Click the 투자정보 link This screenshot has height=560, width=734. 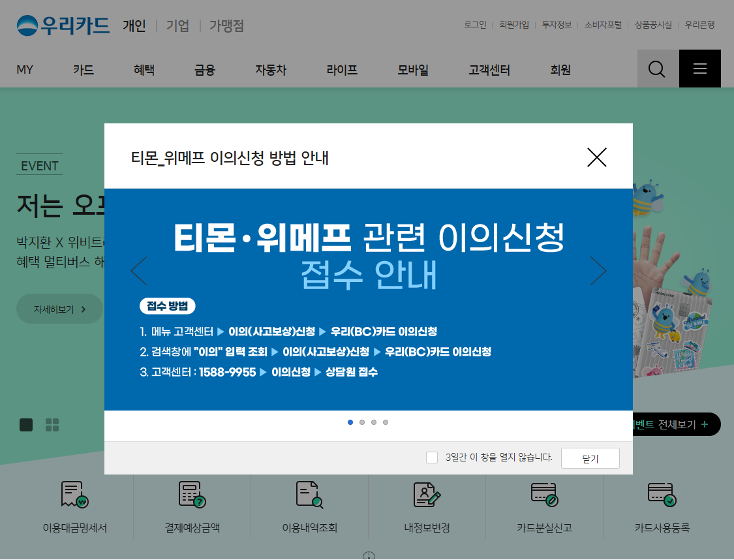tap(557, 25)
